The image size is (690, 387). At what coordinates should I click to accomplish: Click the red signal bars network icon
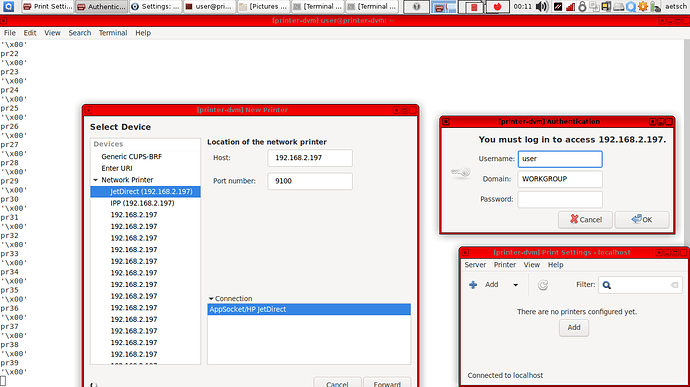[x=570, y=7]
